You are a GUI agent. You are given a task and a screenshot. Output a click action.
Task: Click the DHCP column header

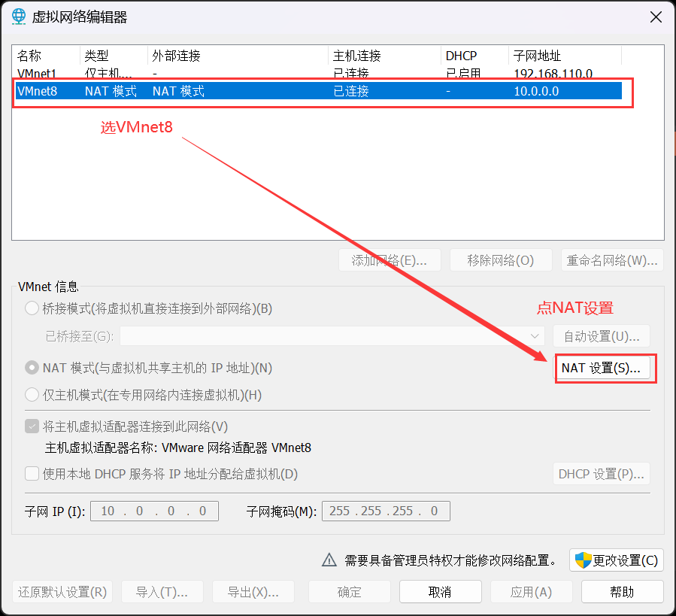click(x=474, y=56)
